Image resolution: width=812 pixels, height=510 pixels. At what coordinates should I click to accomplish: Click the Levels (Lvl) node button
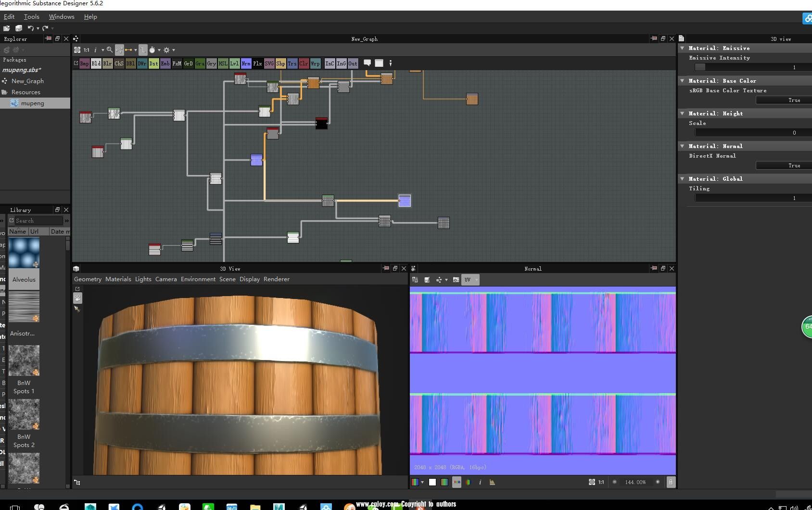click(x=234, y=63)
